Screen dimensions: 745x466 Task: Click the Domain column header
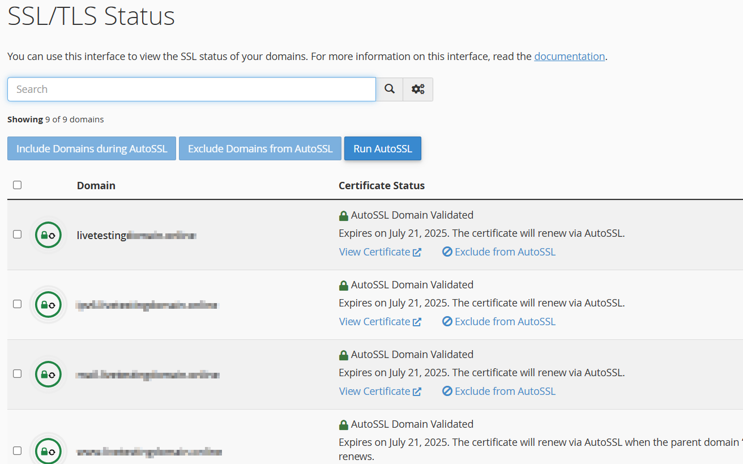(x=96, y=186)
